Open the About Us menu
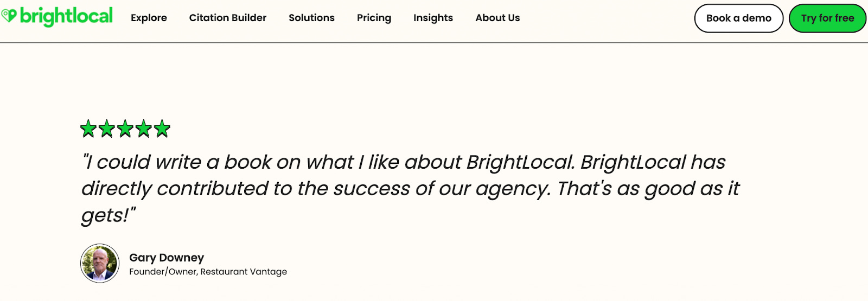Image resolution: width=868 pixels, height=301 pixels. point(497,18)
